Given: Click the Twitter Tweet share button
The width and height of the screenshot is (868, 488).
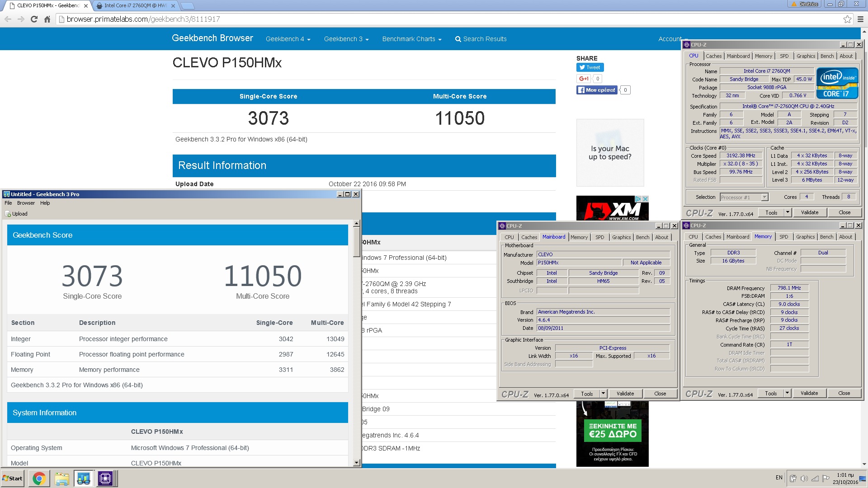Looking at the screenshot, I should pos(590,67).
